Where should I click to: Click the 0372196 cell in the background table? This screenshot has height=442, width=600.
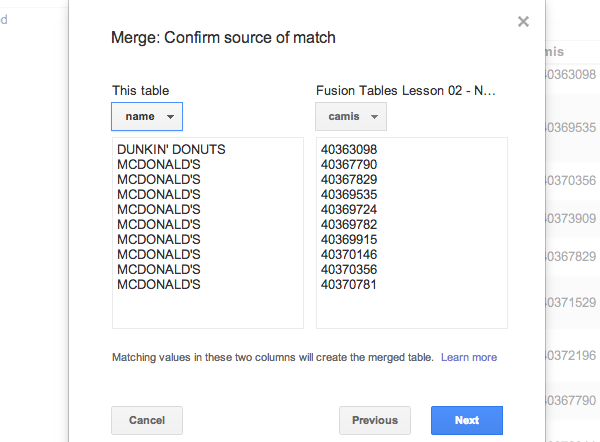tap(571, 355)
